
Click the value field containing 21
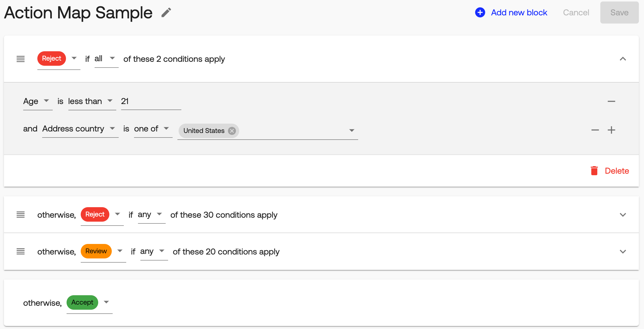[151, 101]
